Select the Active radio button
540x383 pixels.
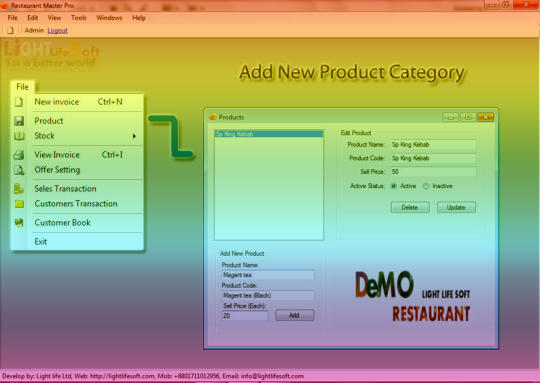point(394,186)
